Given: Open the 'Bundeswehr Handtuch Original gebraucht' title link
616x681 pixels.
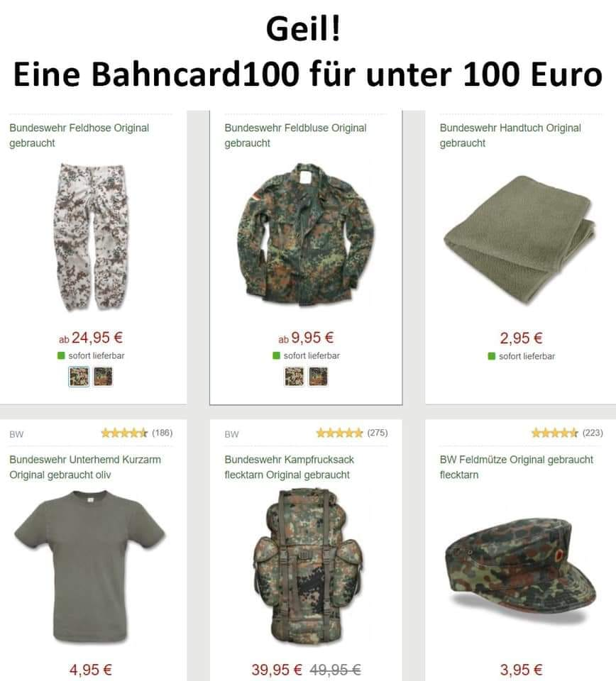Looking at the screenshot, I should tap(510, 135).
